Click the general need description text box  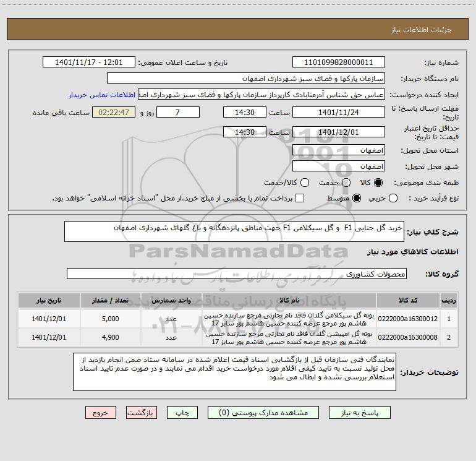[234, 231]
